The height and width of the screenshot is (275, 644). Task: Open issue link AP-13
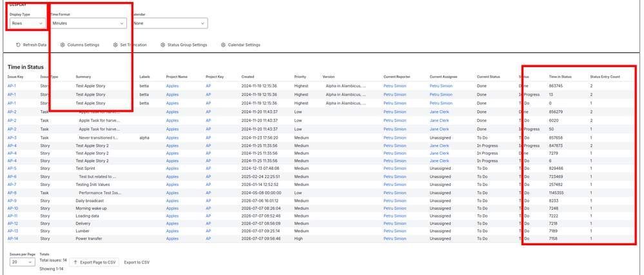[x=13, y=230]
